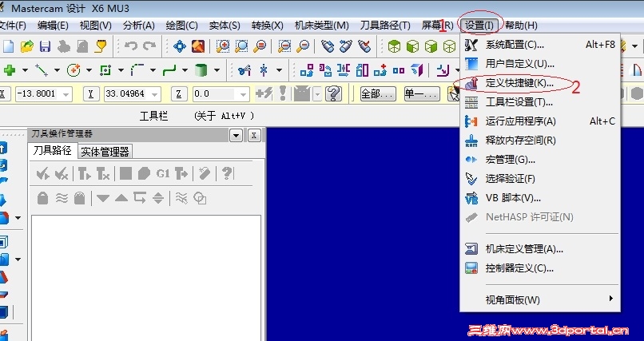The height and width of the screenshot is (341, 644).
Task: Open the 设置(I) menu
Action: 479,26
